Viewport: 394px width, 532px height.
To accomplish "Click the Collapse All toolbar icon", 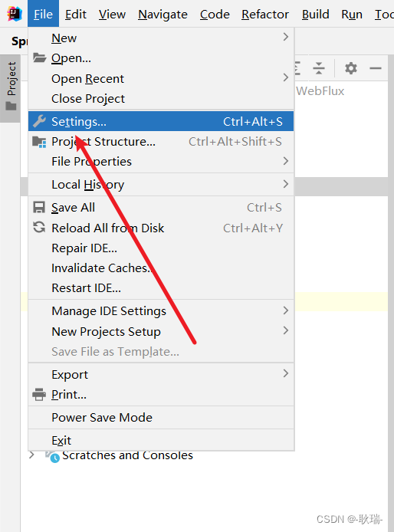I will click(319, 68).
